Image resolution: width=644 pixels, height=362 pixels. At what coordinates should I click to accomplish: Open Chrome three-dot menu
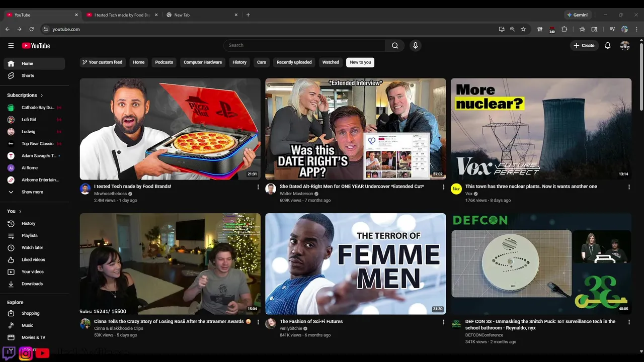(636, 29)
